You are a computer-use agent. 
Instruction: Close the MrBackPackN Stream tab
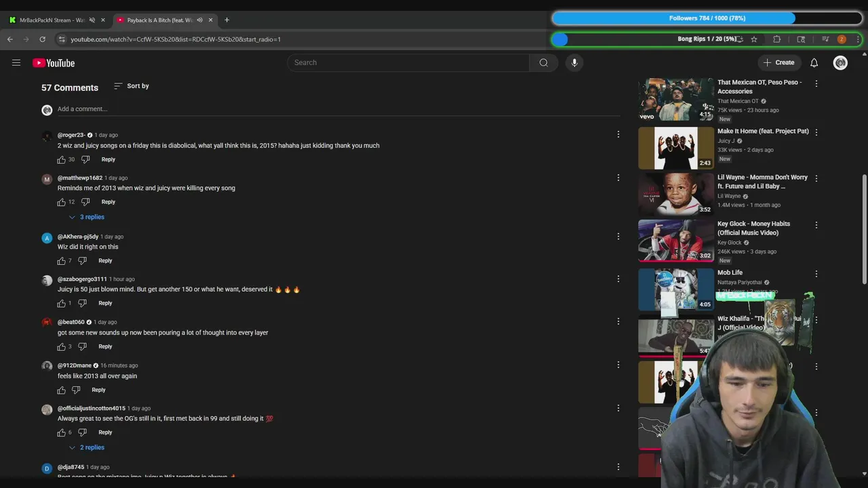pos(103,20)
